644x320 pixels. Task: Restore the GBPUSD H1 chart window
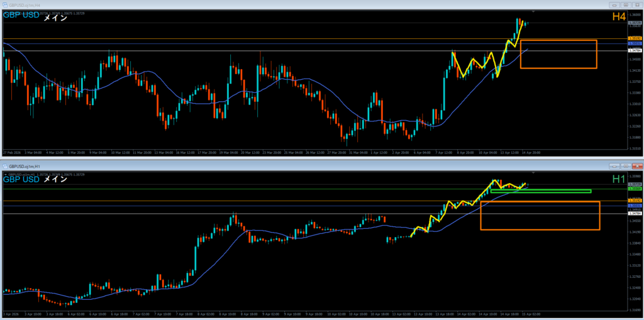pos(626,166)
